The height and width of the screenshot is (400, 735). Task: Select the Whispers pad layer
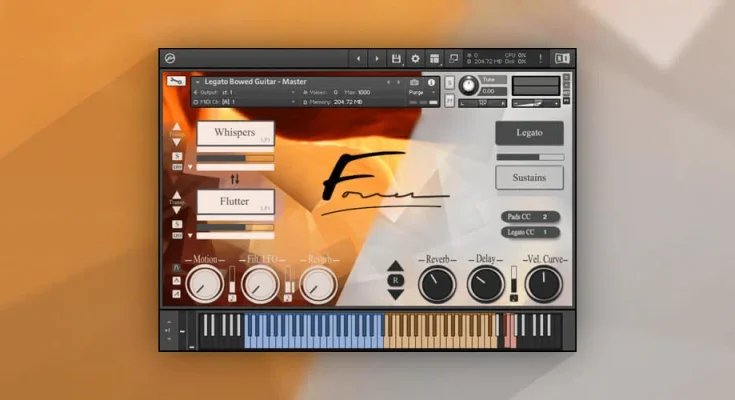coord(235,133)
